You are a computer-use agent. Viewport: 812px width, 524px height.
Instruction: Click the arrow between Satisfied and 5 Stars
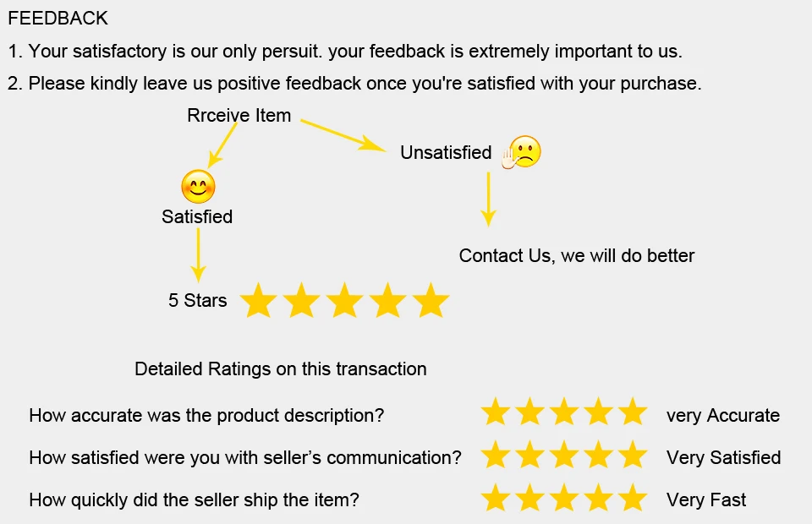[198, 255]
